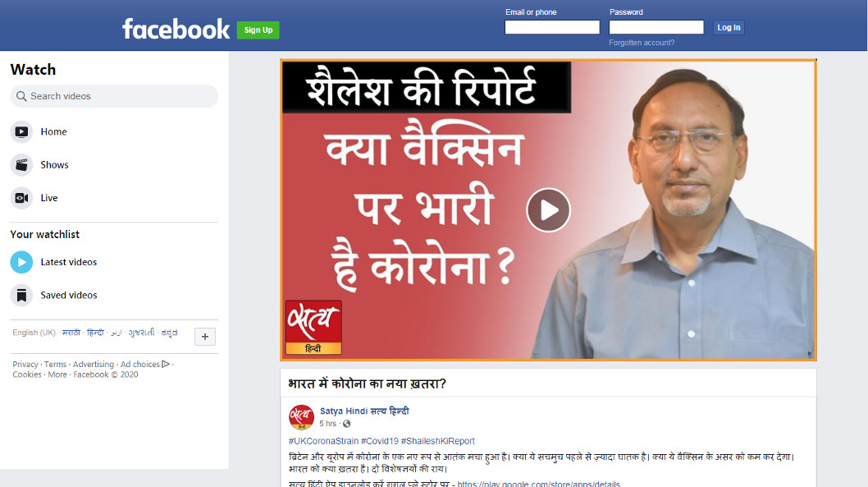Open the Forgotten account? link
Viewport: 868px width, 487px height.
click(642, 43)
